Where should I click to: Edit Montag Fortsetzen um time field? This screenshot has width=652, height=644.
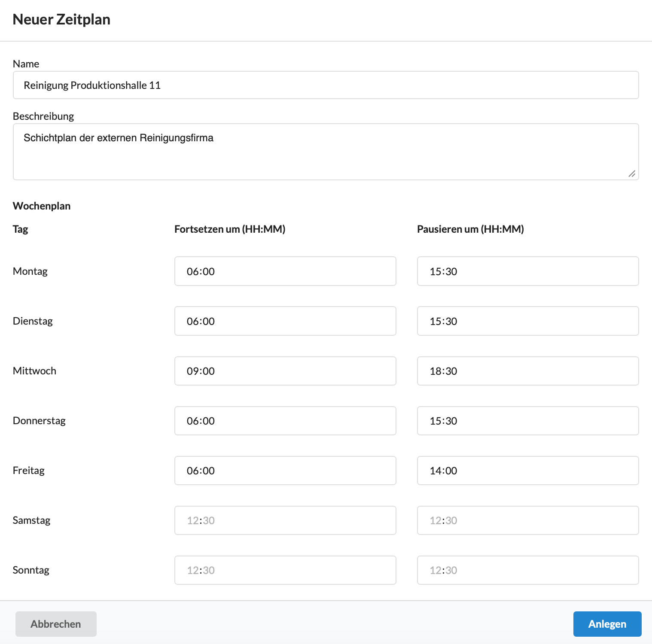[x=285, y=271]
